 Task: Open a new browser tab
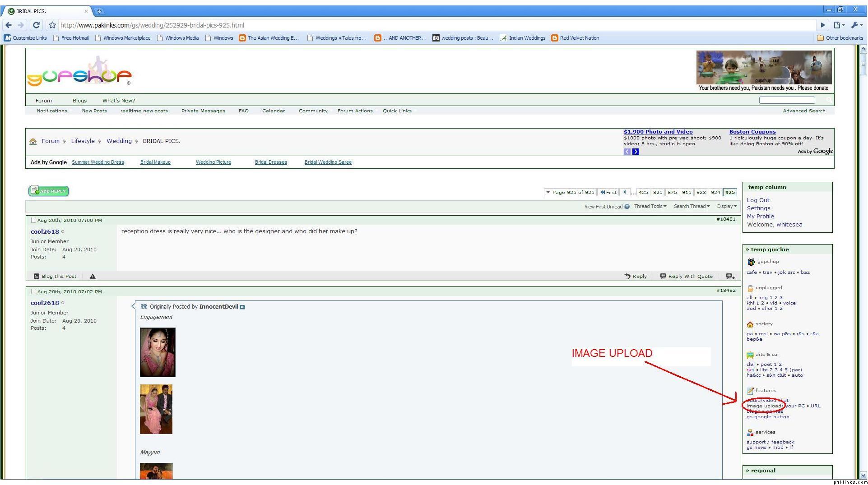pos(99,11)
